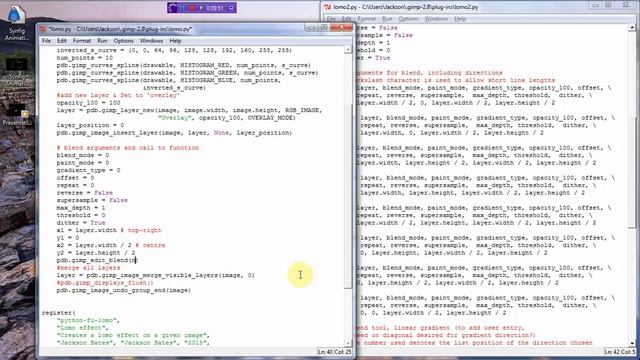Maximize the lomo.py window

click(x=324, y=27)
